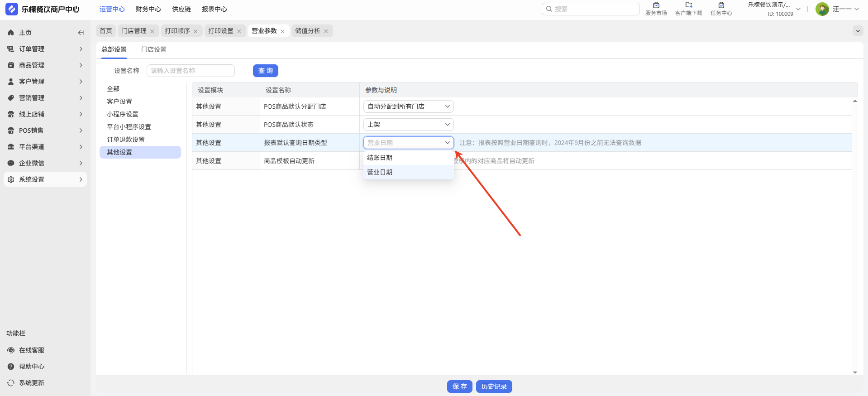Click the table scrollbar up arrow
This screenshot has height=396, width=868.
point(855,101)
